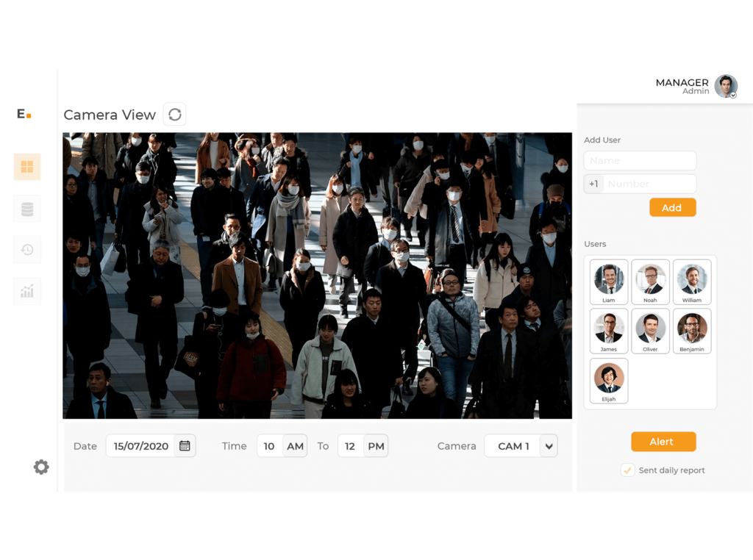Uncheck the Sent daily report option
The image size is (753, 560).
(628, 470)
